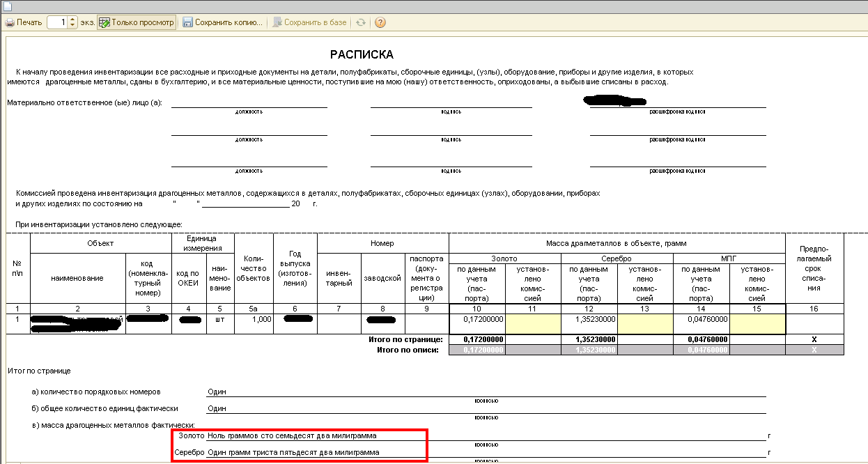868x464 pixels.
Task: Click yellow silver commission cell in row 1
Action: coord(645,324)
